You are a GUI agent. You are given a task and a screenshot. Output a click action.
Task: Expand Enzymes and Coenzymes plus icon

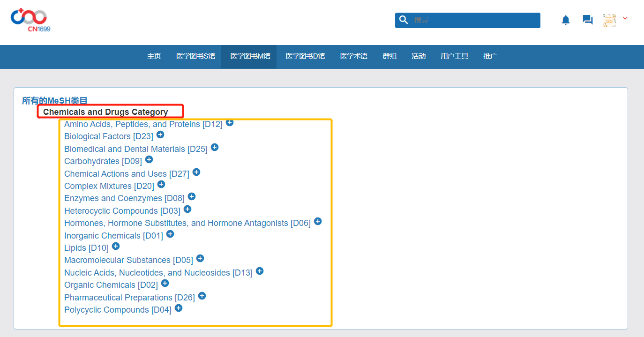click(192, 196)
